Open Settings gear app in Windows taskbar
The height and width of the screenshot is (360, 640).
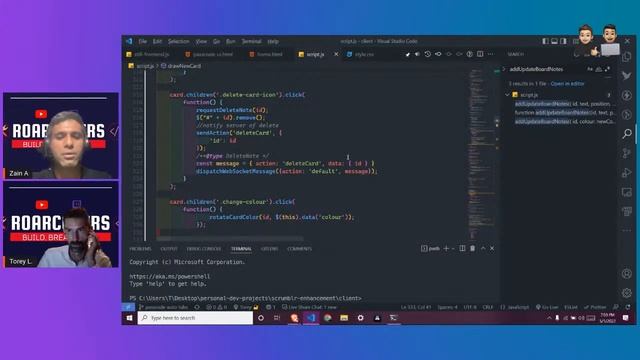click(x=360, y=318)
